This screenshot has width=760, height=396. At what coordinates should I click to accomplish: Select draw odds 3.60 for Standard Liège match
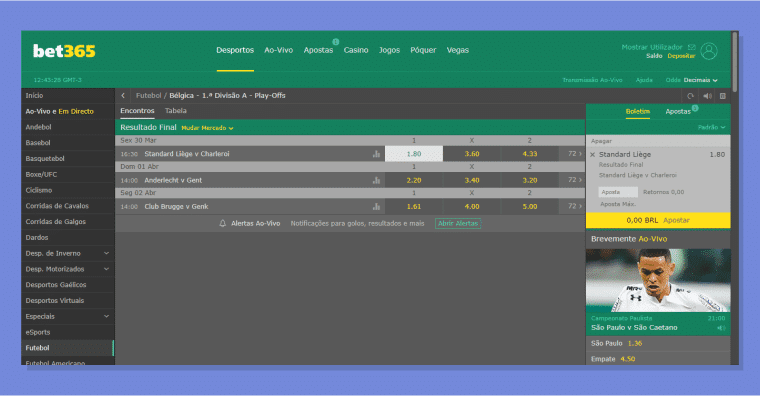(472, 154)
